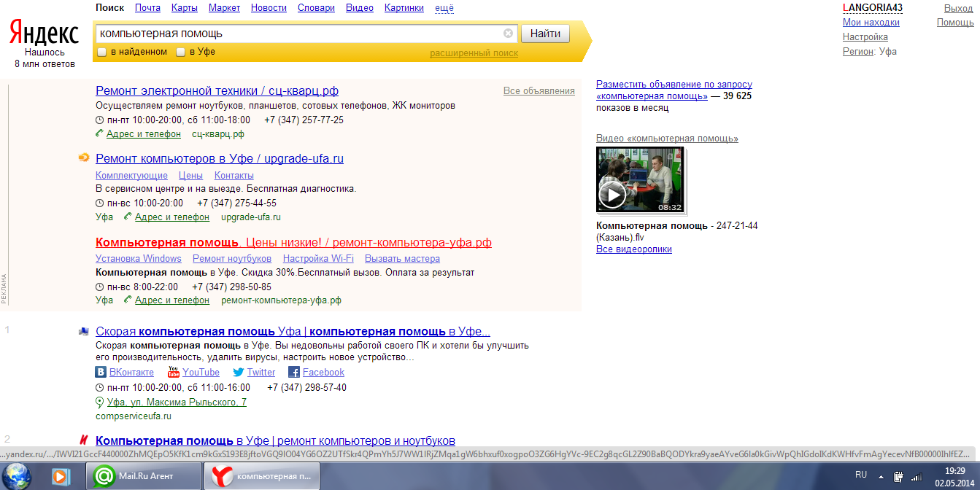Open Ремонт электронной техники ad title
Viewport: 980px width, 490px height.
(x=217, y=91)
